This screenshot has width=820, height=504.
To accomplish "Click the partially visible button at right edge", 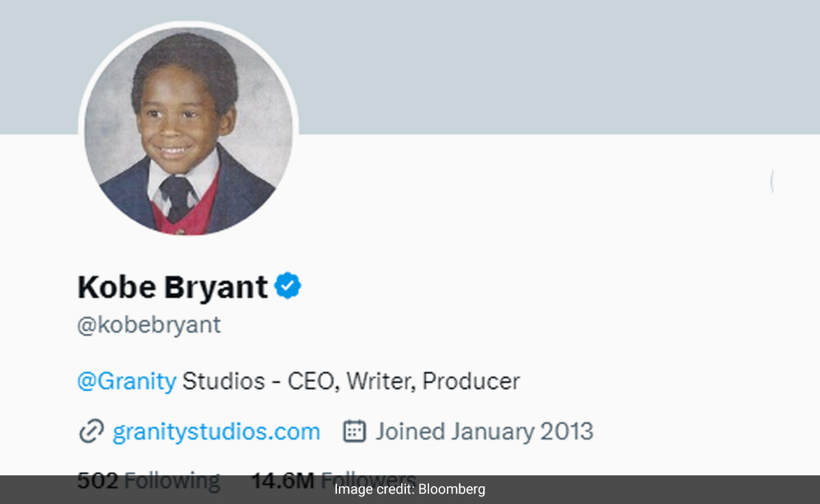I will (x=771, y=182).
